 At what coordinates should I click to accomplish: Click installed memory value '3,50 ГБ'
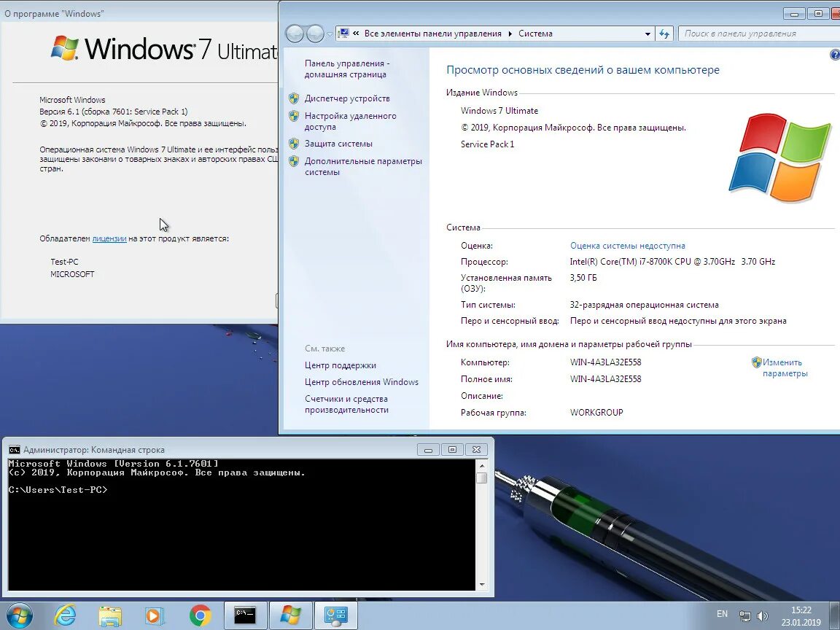point(583,278)
